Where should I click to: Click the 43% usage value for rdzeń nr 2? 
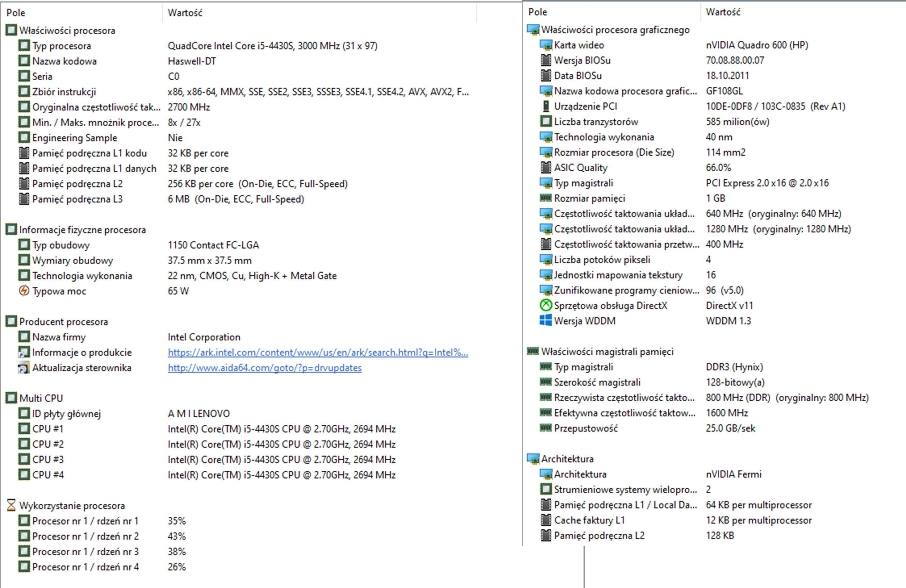click(x=177, y=536)
